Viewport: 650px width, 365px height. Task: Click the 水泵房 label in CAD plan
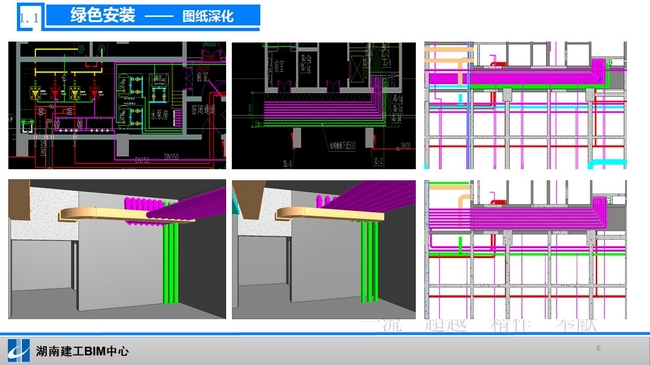[158, 114]
